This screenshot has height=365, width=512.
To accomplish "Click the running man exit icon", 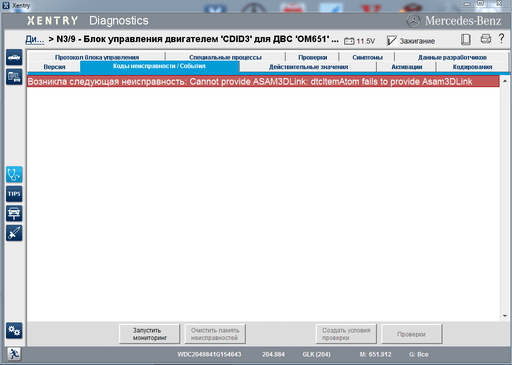I will (14, 354).
